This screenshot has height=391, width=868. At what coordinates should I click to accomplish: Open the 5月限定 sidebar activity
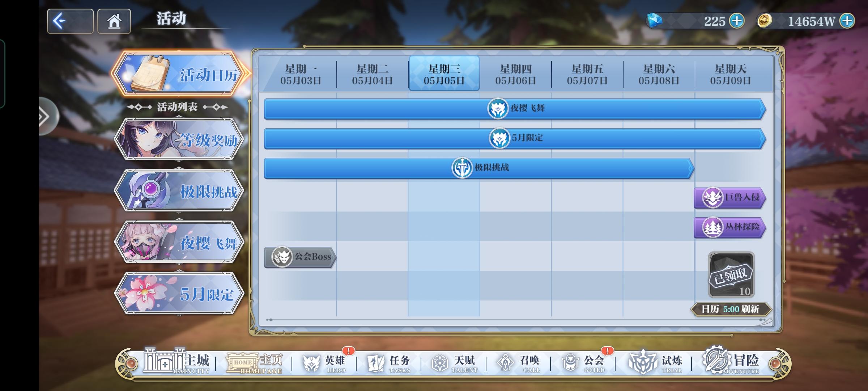tap(179, 294)
